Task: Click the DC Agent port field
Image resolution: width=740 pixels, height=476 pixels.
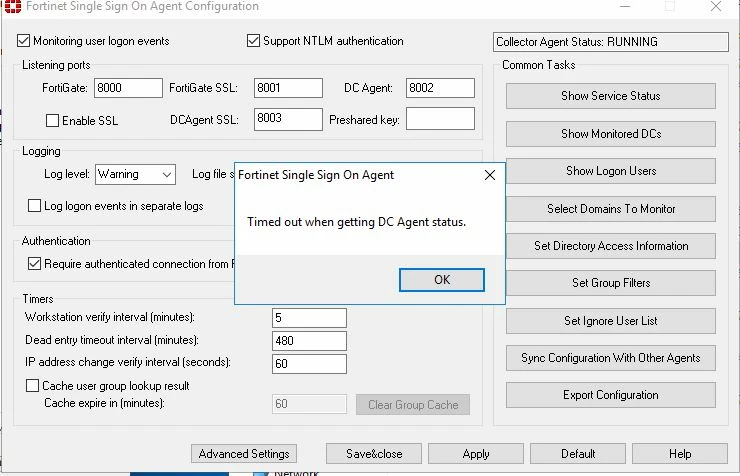Action: click(440, 88)
